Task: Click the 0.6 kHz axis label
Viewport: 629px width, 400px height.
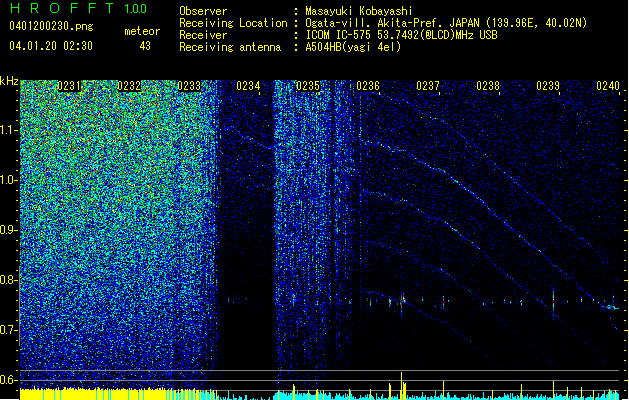Action: click(x=8, y=380)
